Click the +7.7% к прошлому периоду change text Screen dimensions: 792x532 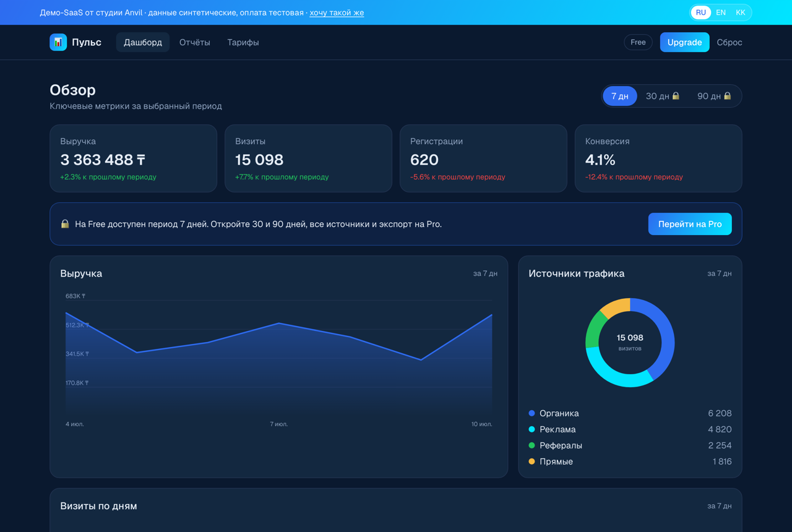(282, 177)
